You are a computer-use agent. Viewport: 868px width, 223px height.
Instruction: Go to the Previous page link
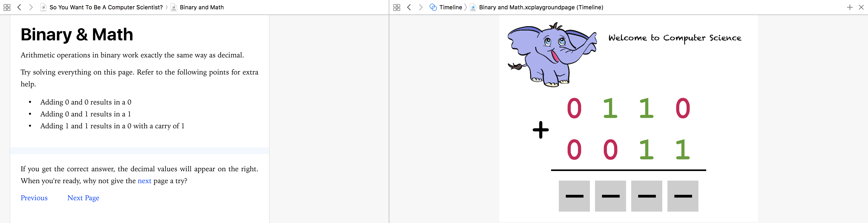point(34,198)
